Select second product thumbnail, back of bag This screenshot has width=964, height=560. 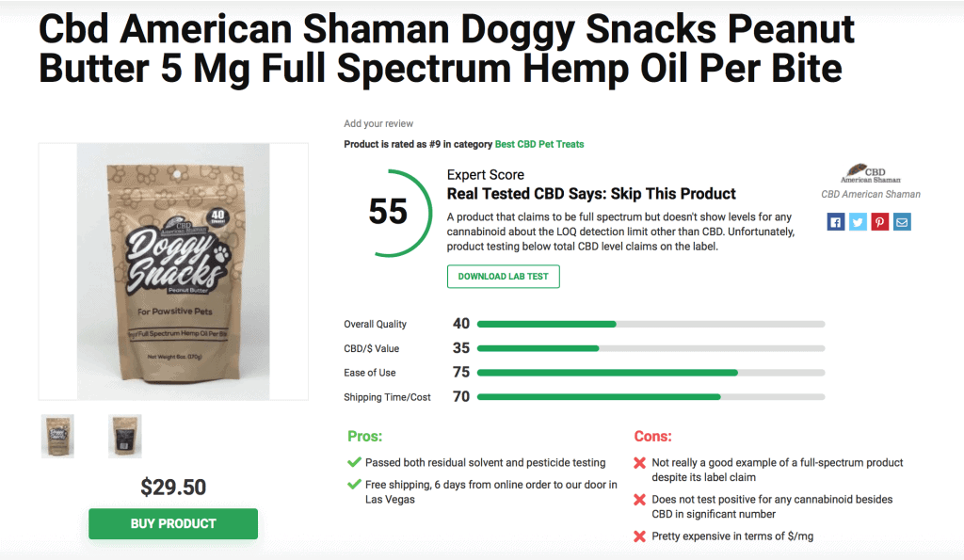pos(125,436)
